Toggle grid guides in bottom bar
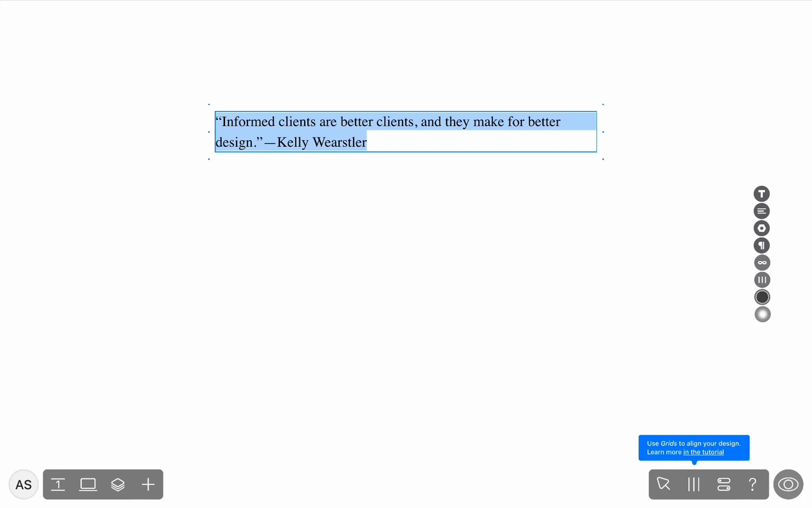The image size is (812, 508). (x=694, y=484)
